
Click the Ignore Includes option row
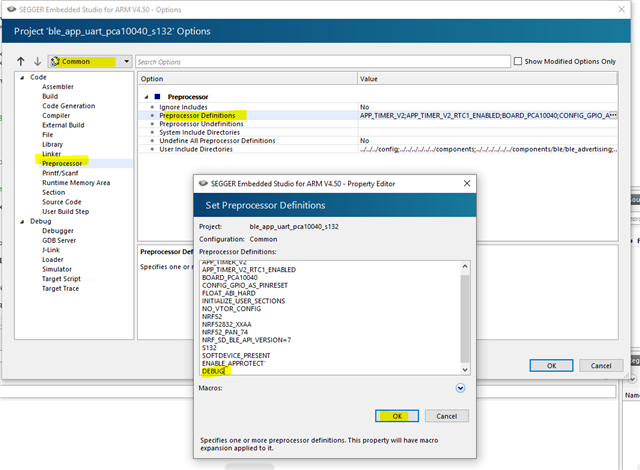pyautogui.click(x=378, y=107)
